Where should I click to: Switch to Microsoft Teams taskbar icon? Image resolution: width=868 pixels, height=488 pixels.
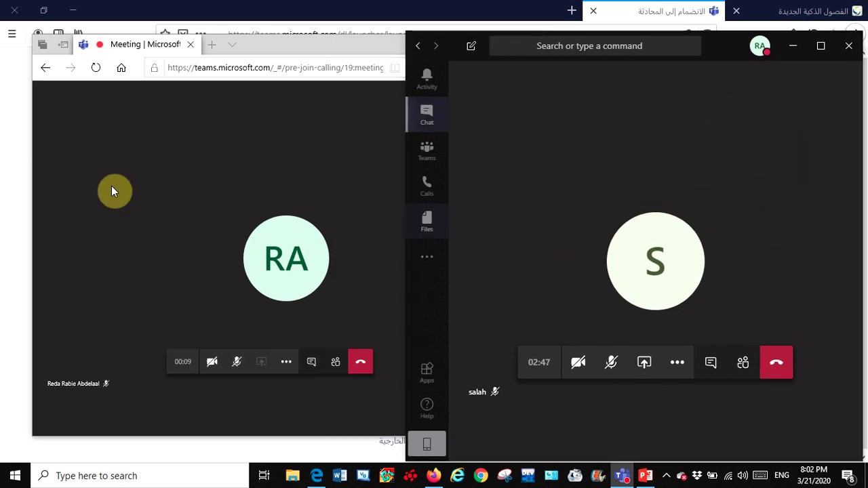[622, 476]
